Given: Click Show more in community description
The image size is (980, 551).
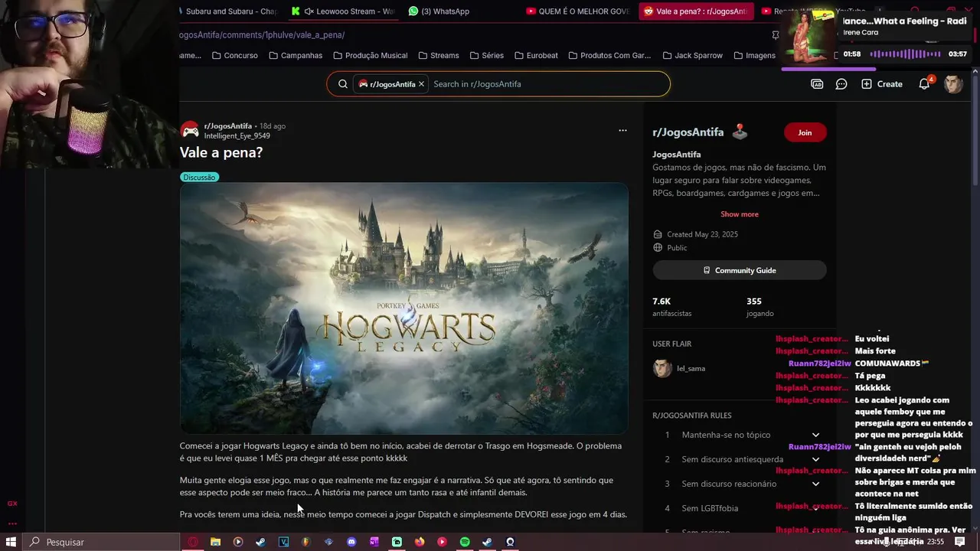Looking at the screenshot, I should click(740, 214).
